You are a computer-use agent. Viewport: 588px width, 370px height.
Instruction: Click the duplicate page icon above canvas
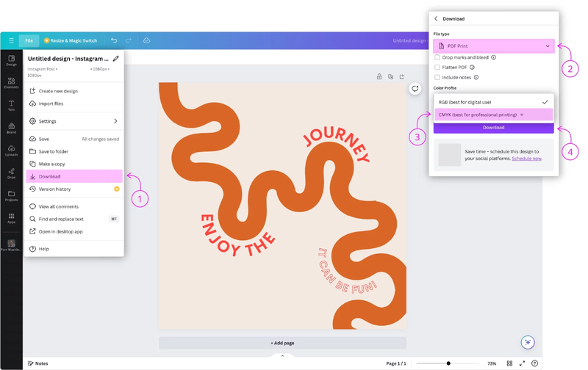pyautogui.click(x=390, y=76)
